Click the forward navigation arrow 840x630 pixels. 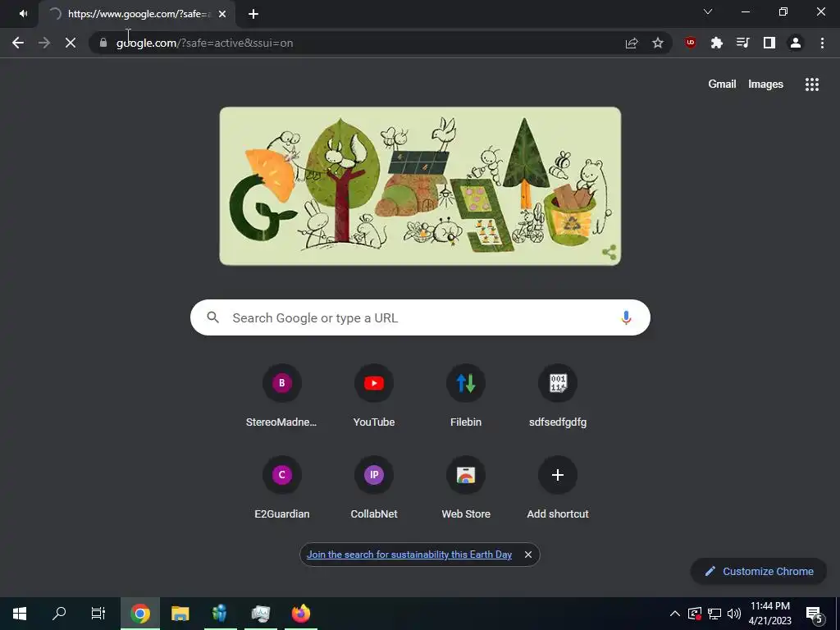pos(44,43)
